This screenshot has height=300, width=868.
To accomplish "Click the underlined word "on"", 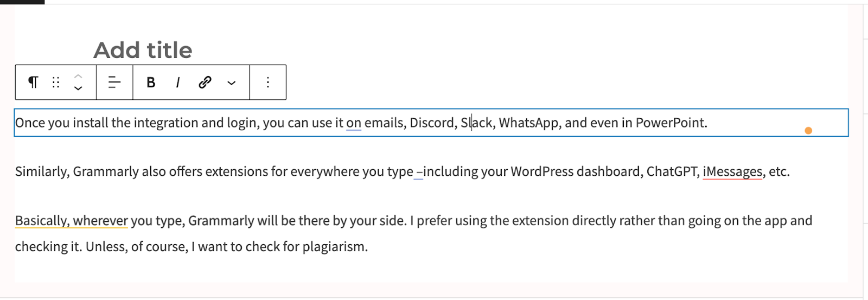I will tap(354, 123).
